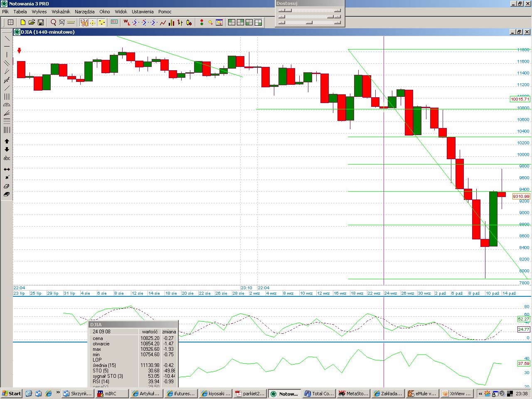Save using the floppy disk icon
Screen dimensions: 532x399
[x=41, y=22]
